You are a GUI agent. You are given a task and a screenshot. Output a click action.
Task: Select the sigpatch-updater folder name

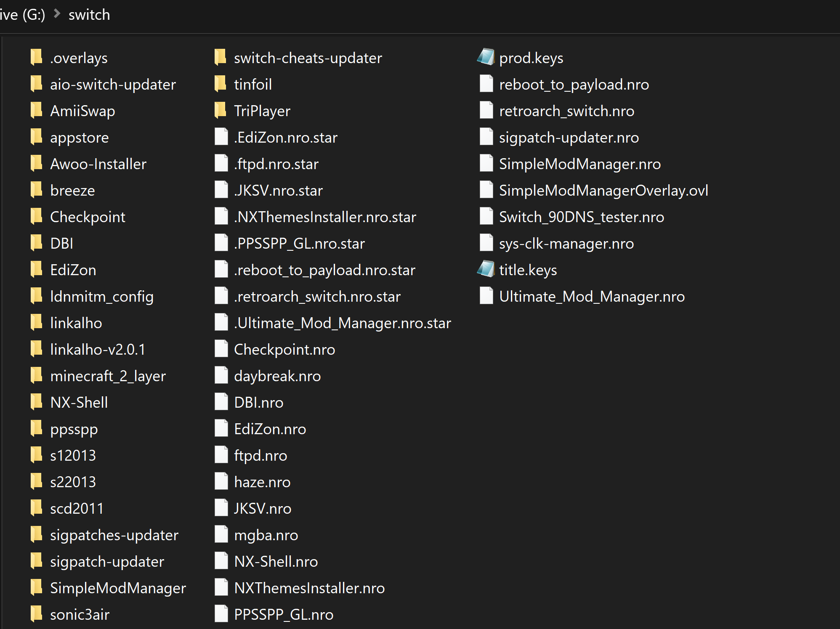[x=107, y=562]
